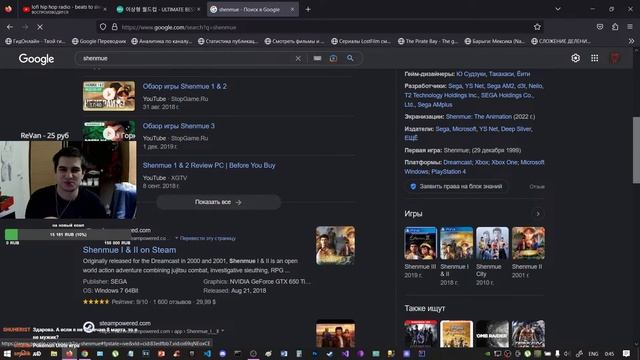
Task: Show site security lock info
Action: [115, 27]
